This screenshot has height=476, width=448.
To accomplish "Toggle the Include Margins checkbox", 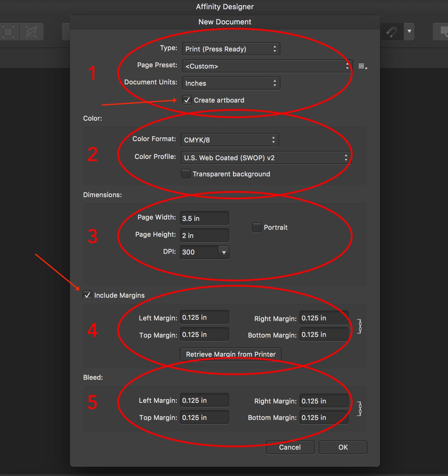I will click(x=87, y=295).
